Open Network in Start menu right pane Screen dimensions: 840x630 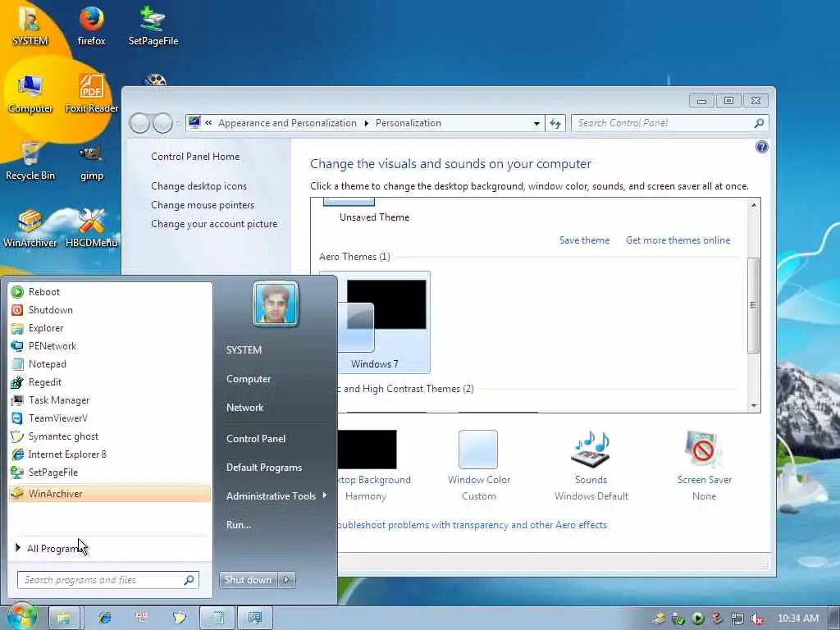[x=244, y=407]
